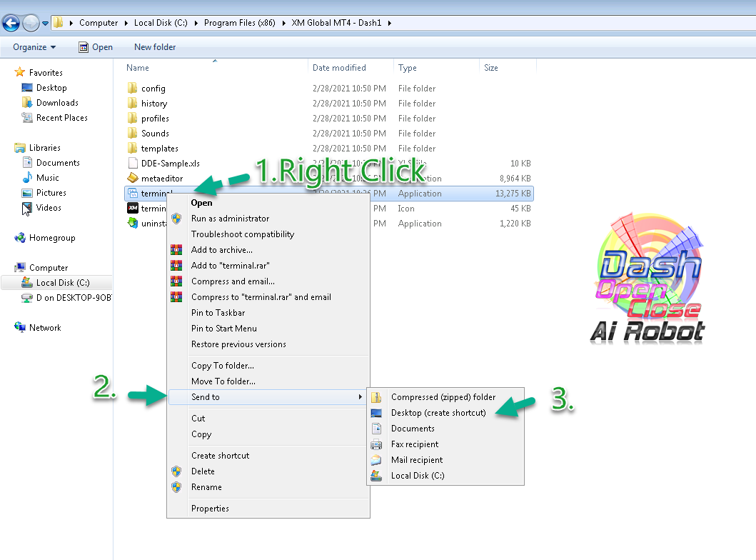Viewport: 756px width, 560px height.
Task: Click the Network icon in the sidebar
Action: pyautogui.click(x=20, y=327)
